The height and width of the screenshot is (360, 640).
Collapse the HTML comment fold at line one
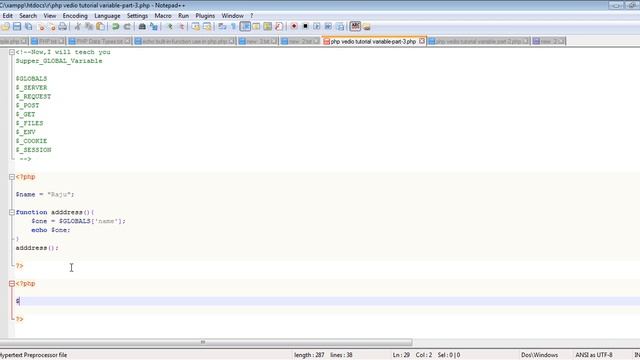pyautogui.click(x=12, y=52)
